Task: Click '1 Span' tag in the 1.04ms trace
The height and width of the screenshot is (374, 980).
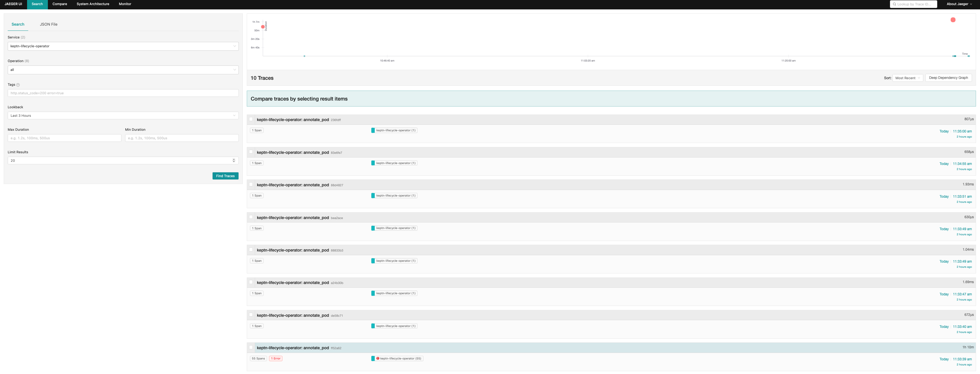Action: (x=257, y=261)
